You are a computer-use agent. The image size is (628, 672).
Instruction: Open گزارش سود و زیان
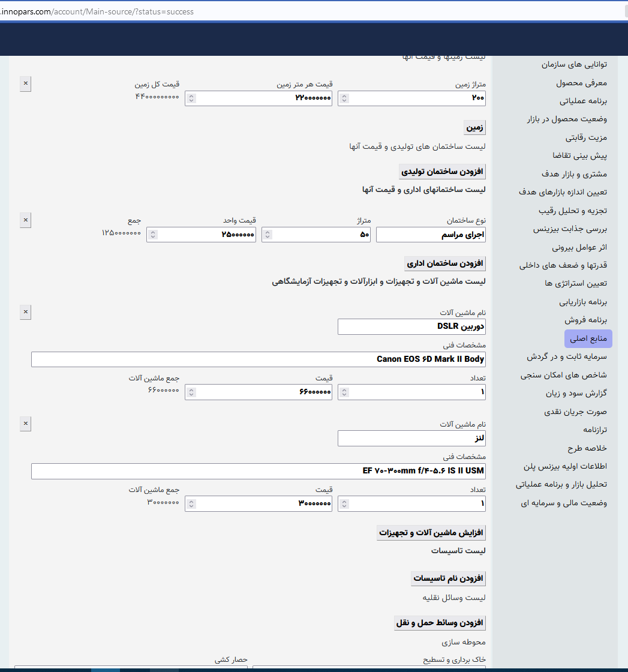point(576,394)
